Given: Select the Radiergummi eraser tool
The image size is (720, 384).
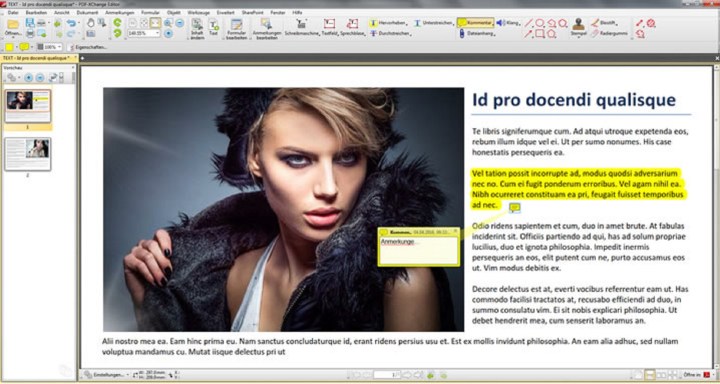Looking at the screenshot, I should click(609, 34).
